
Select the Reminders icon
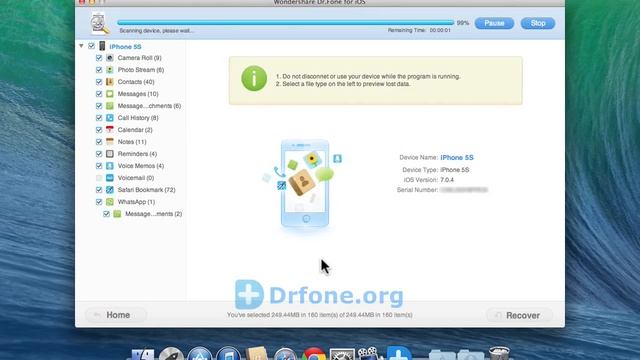[x=110, y=154]
